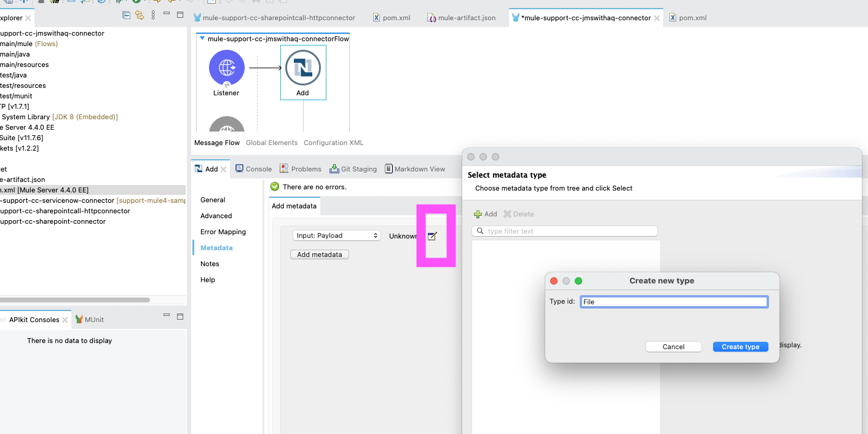Switch to Global Elements tab
This screenshot has height=434, width=868.
click(x=272, y=143)
